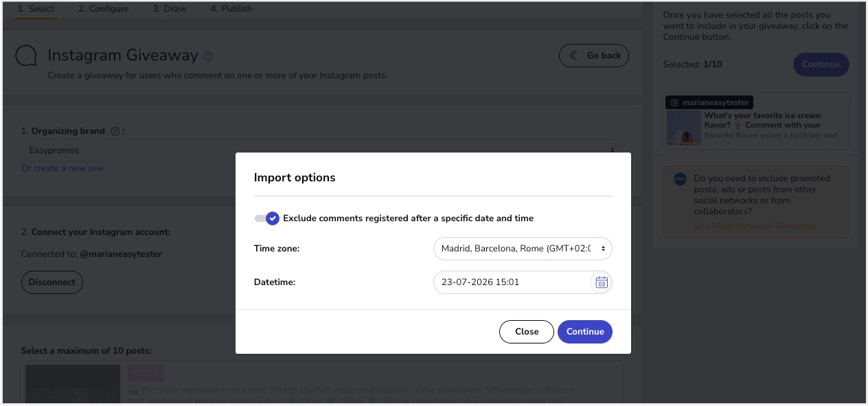
Task: Open the Time zone dropdown
Action: [523, 249]
